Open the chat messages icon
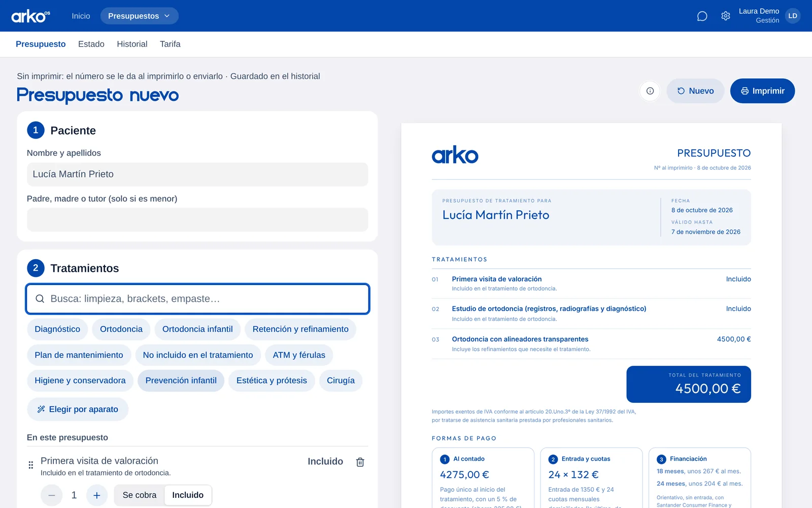Viewport: 812px width, 508px height. click(x=702, y=16)
